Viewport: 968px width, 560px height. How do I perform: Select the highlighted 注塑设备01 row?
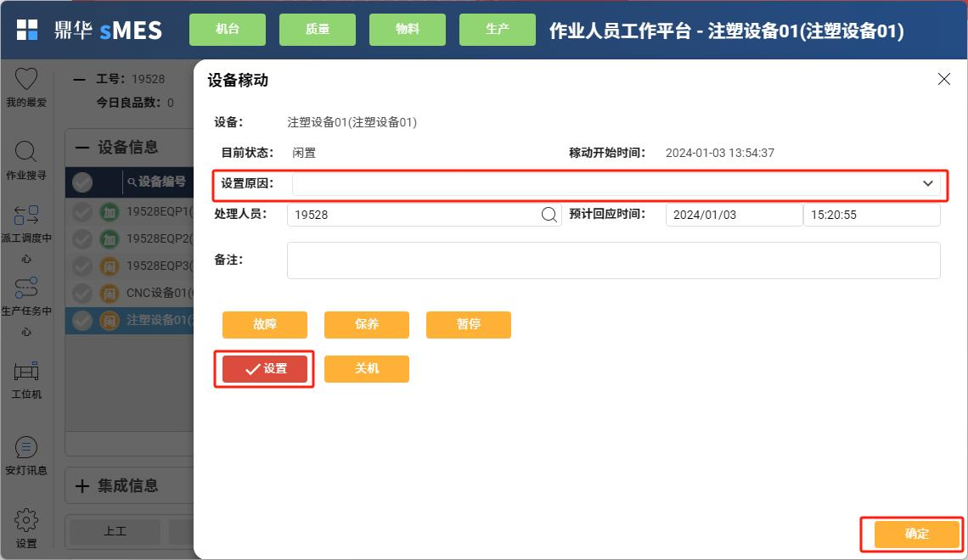coord(130,321)
